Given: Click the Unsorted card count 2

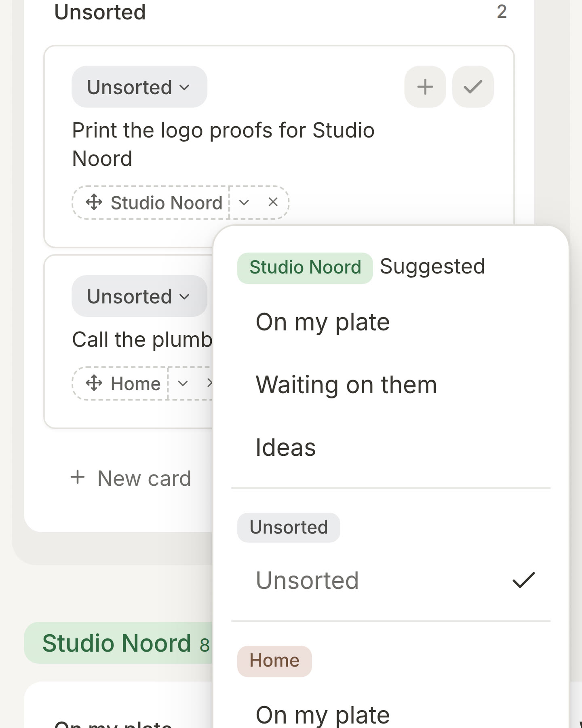Looking at the screenshot, I should click(502, 12).
